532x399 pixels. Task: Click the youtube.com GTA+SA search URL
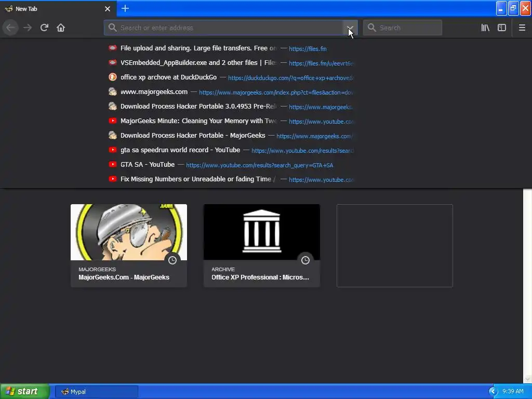(x=260, y=165)
